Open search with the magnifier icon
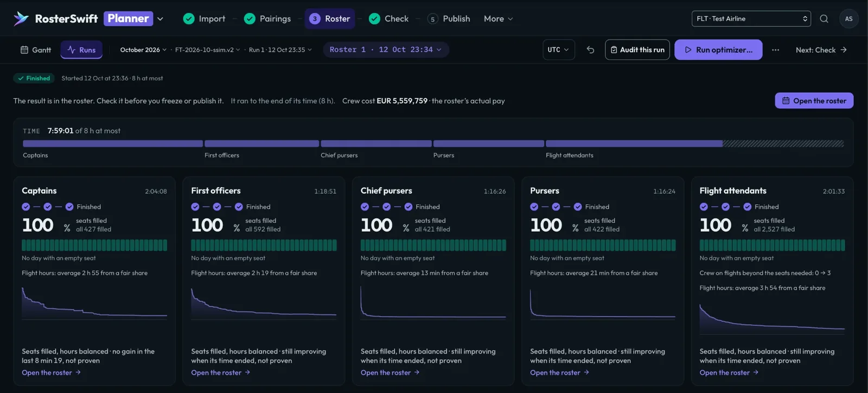The image size is (868, 393). [824, 18]
